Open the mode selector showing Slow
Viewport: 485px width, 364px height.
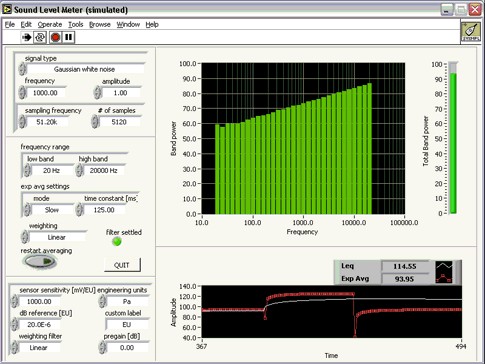pos(52,210)
